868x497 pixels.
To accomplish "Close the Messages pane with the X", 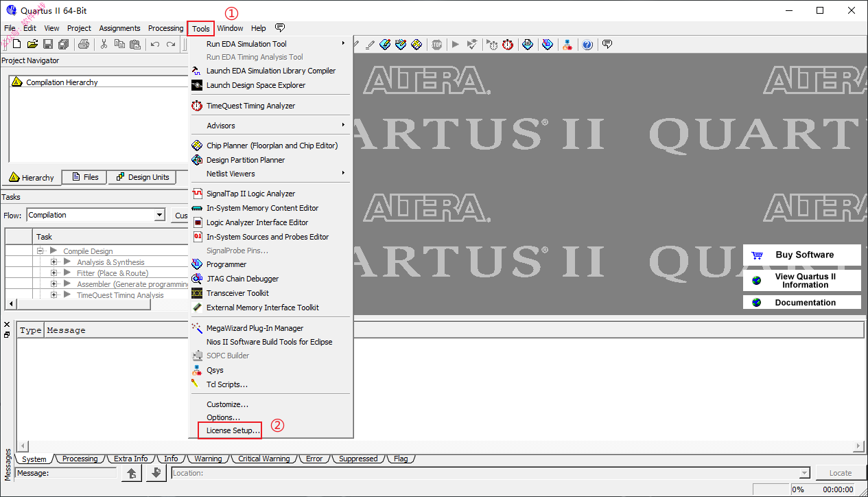I will click(x=7, y=324).
